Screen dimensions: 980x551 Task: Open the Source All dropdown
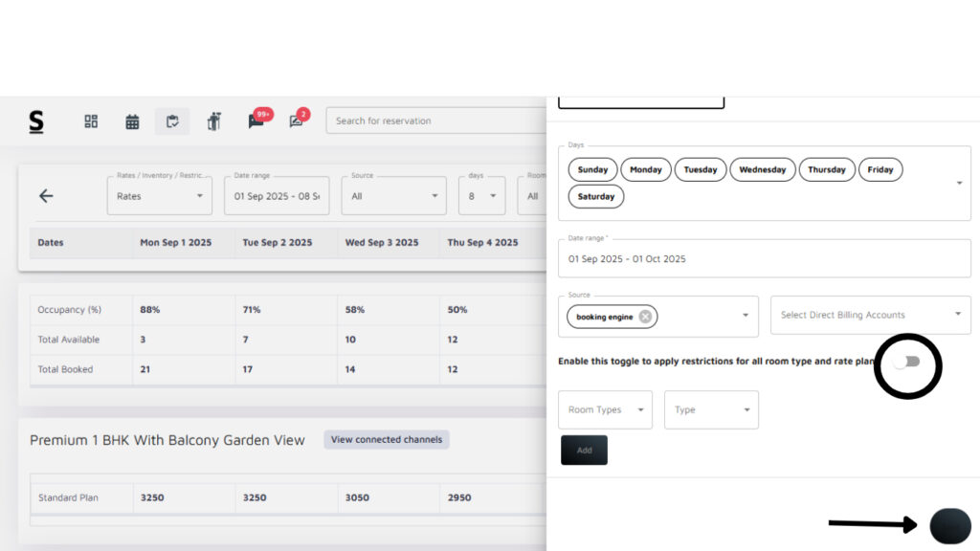(x=393, y=196)
